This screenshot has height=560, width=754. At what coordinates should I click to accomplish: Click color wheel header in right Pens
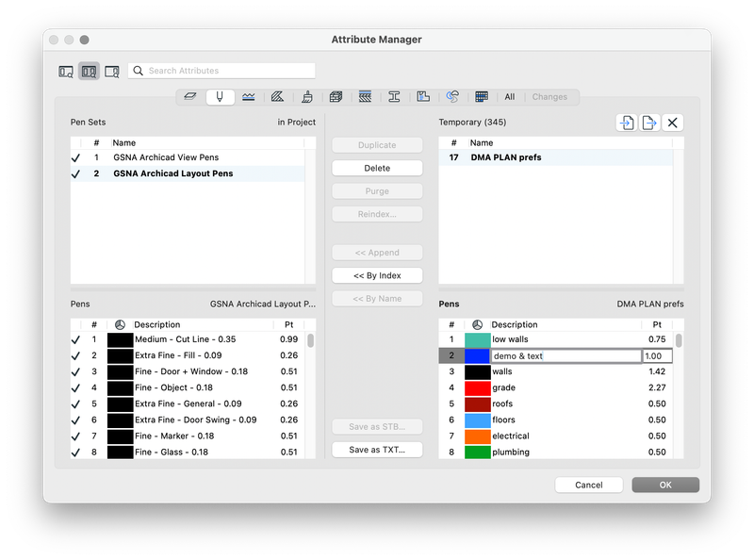(x=477, y=324)
